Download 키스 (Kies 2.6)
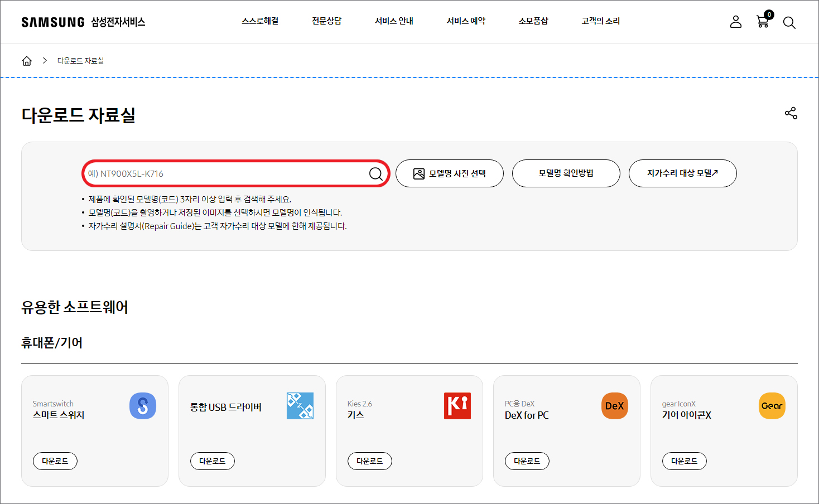This screenshot has width=819, height=504. pos(370,461)
